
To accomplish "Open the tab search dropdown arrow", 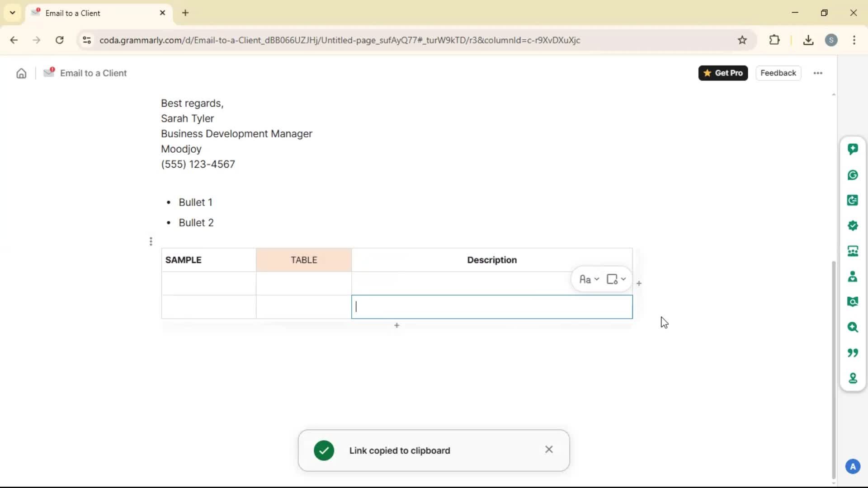I will pos(12,13).
